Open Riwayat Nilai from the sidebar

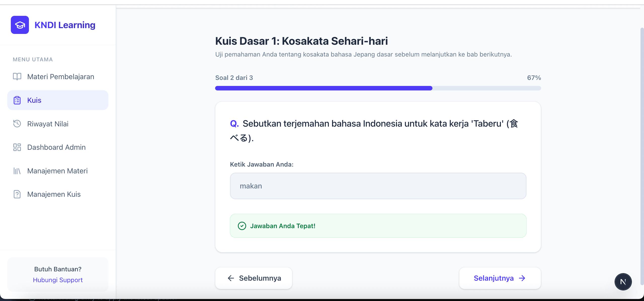[58, 124]
